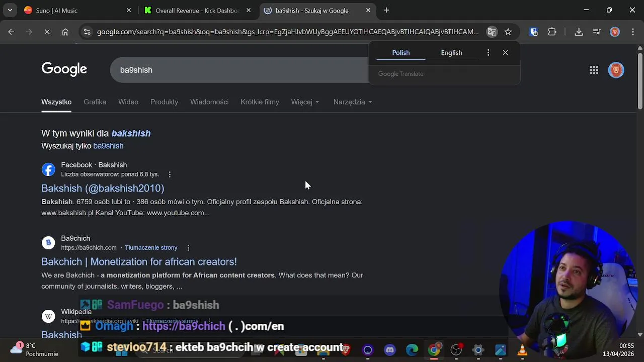Expand the Więcej dropdown
The width and height of the screenshot is (644, 362).
pyautogui.click(x=305, y=102)
